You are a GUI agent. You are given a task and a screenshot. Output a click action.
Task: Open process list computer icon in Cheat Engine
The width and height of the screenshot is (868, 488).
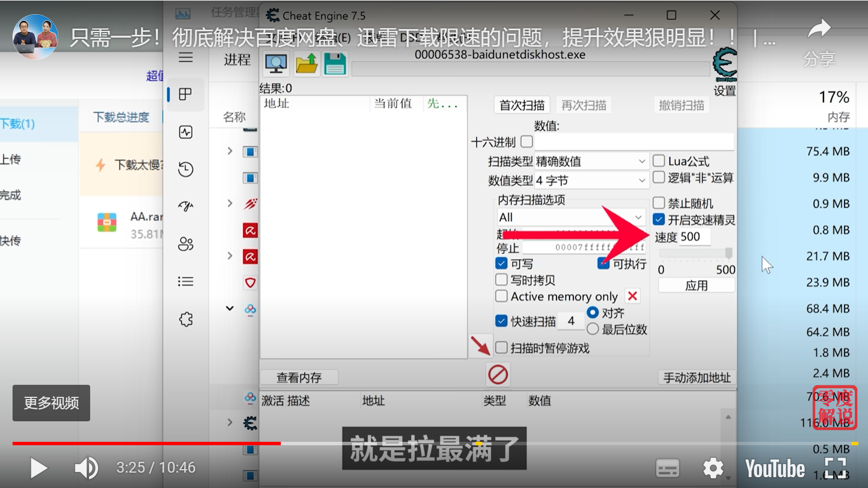point(276,64)
